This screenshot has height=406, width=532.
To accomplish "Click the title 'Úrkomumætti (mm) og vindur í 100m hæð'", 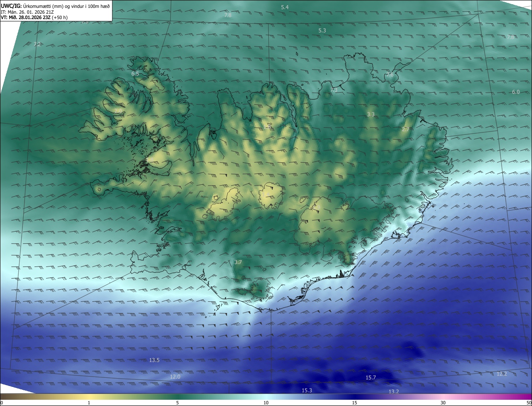I will pyautogui.click(x=66, y=6).
